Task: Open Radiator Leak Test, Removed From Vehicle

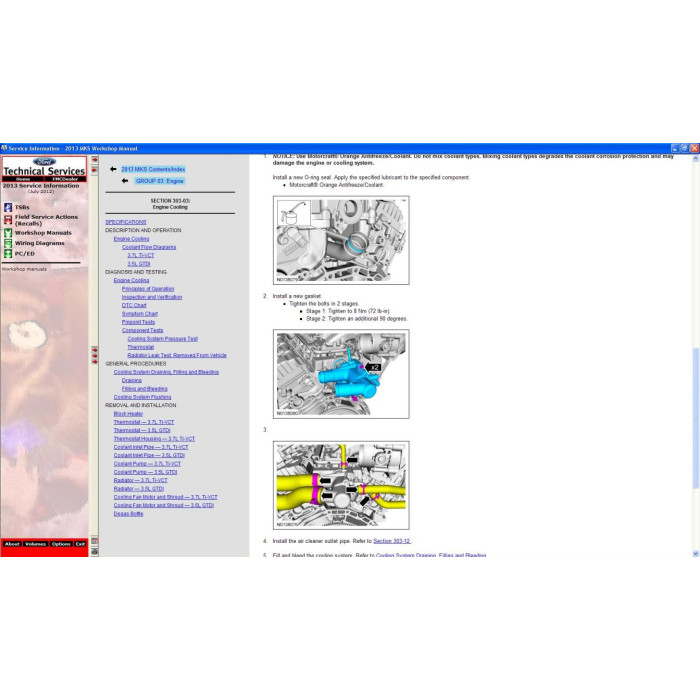Action: pos(177,355)
